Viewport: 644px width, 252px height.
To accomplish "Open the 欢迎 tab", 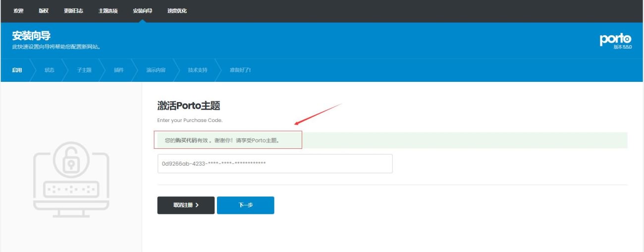I will 18,11.
